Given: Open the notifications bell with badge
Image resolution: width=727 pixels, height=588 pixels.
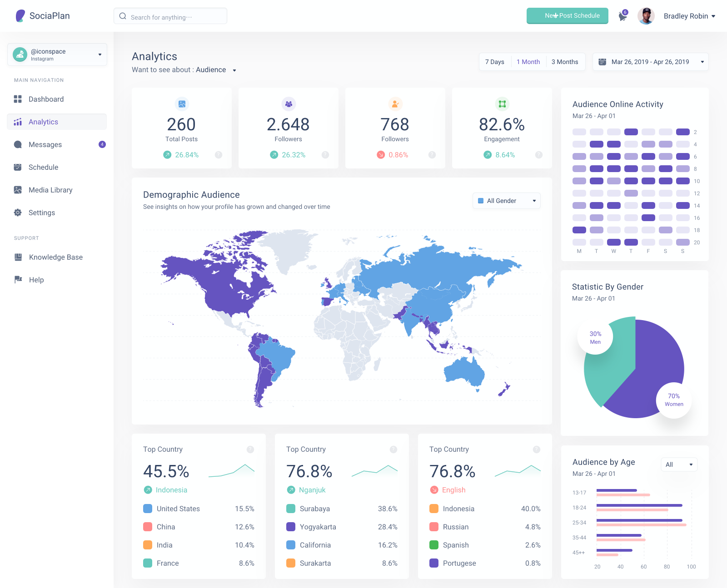Looking at the screenshot, I should coord(623,16).
